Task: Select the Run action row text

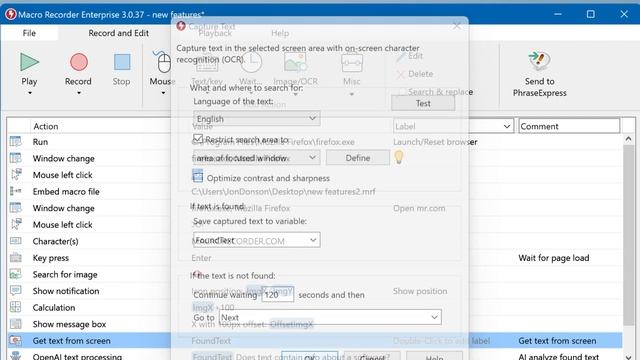Action: [x=40, y=142]
